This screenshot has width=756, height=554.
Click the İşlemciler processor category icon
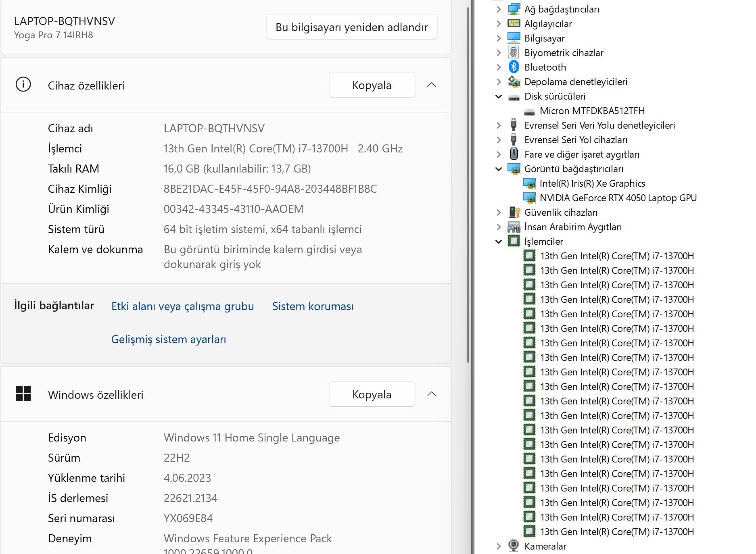click(x=514, y=241)
